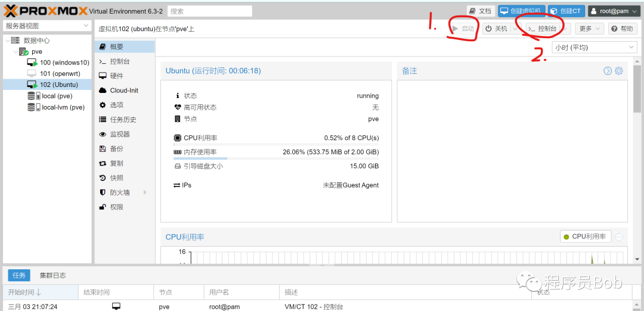Image resolution: width=644 pixels, height=311 pixels.
Task: Click the 备注 panel gear edit icon
Action: 618,71
